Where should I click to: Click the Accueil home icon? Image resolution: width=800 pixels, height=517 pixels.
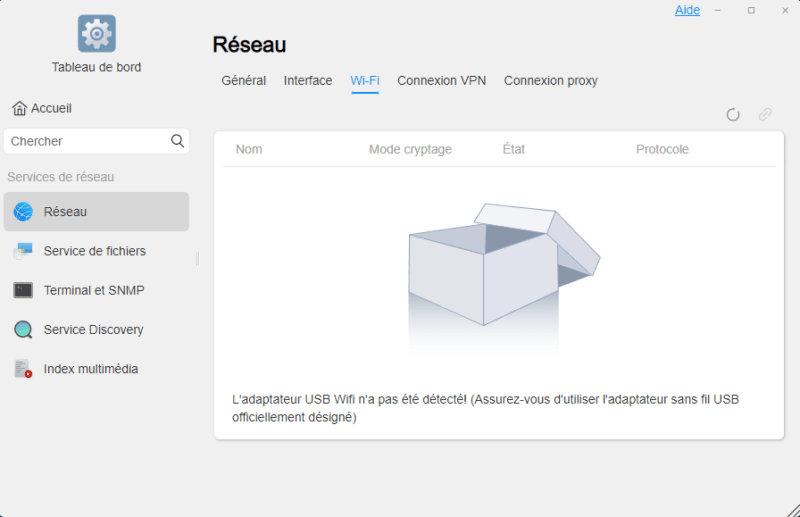click(19, 108)
